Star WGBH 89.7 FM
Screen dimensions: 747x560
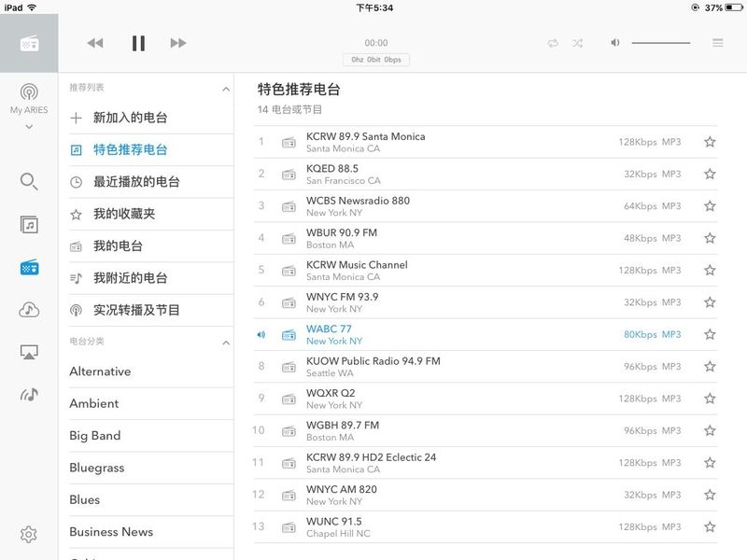710,431
